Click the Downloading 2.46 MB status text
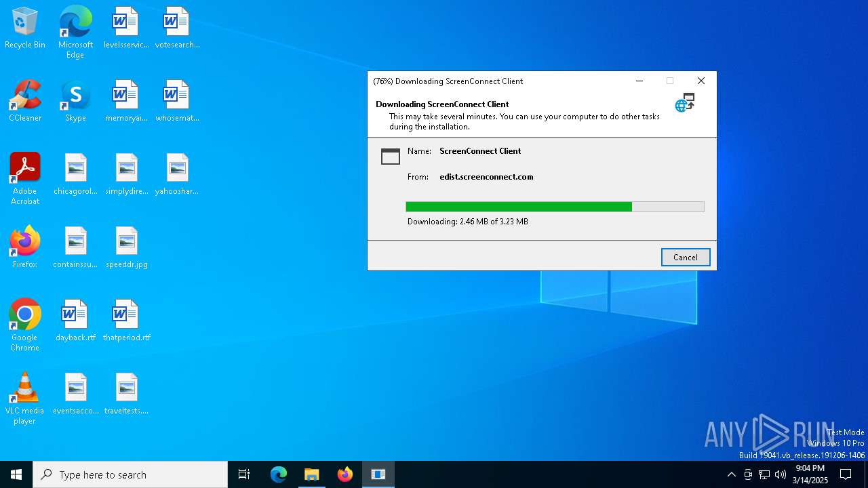868x488 pixels. tap(468, 222)
